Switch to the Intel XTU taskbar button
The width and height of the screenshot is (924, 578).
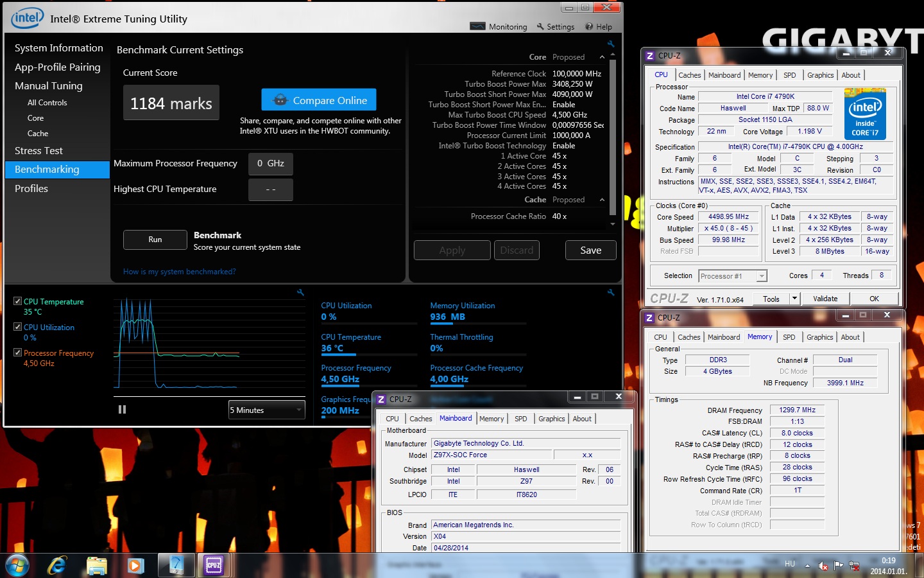click(x=175, y=566)
